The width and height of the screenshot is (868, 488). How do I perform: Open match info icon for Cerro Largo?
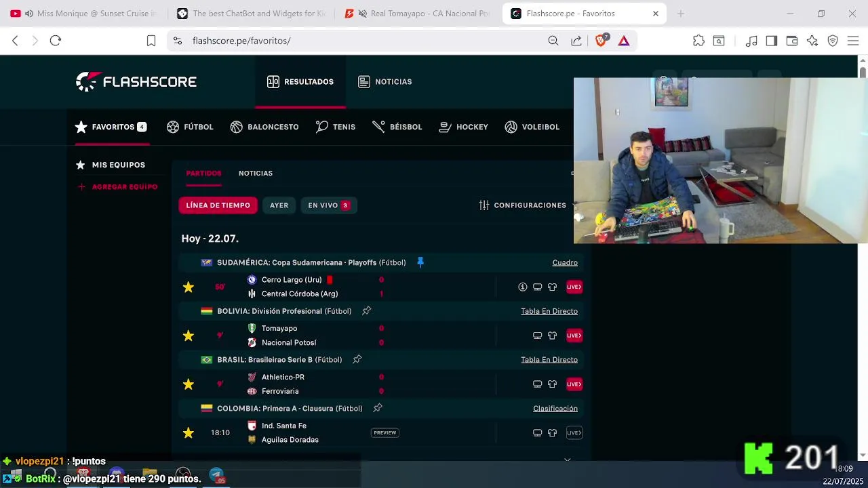click(522, 287)
